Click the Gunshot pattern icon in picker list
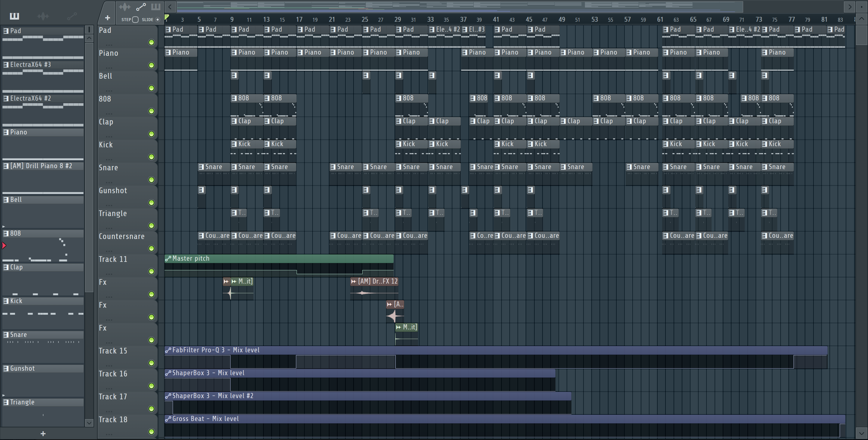This screenshot has height=440, width=868. [6, 369]
